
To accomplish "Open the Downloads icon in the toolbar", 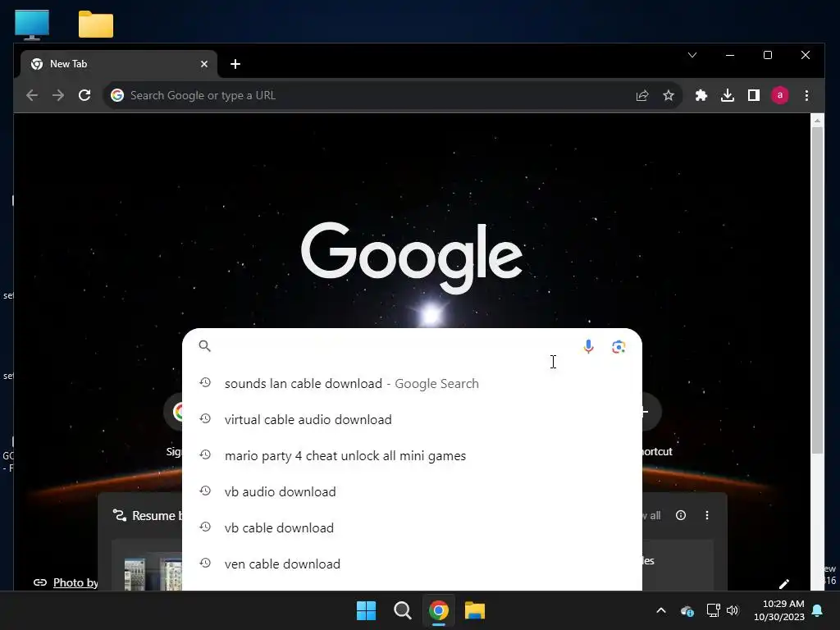I will click(x=727, y=95).
